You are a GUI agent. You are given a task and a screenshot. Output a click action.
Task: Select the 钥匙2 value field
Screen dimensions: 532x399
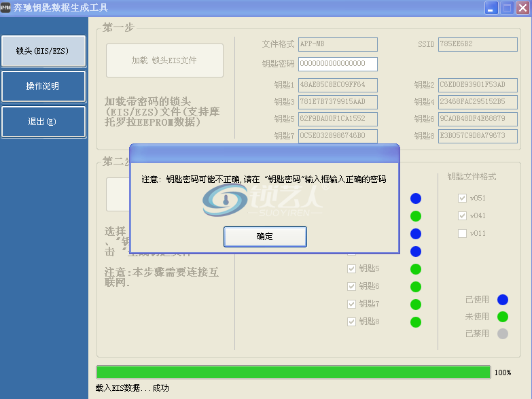tap(478, 85)
